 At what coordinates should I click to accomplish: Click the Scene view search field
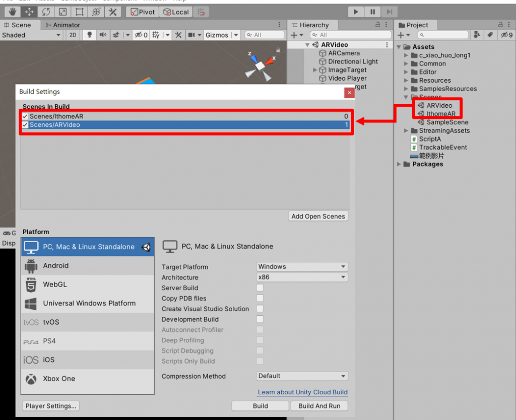265,35
